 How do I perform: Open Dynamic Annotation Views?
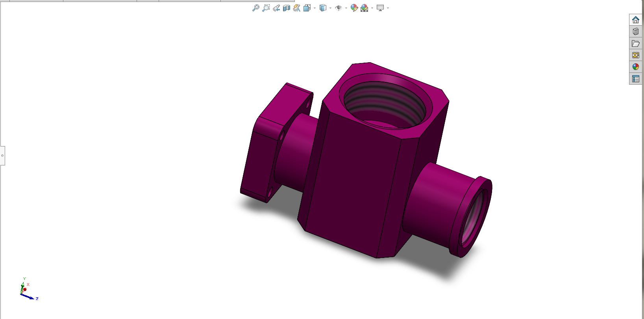(x=297, y=8)
